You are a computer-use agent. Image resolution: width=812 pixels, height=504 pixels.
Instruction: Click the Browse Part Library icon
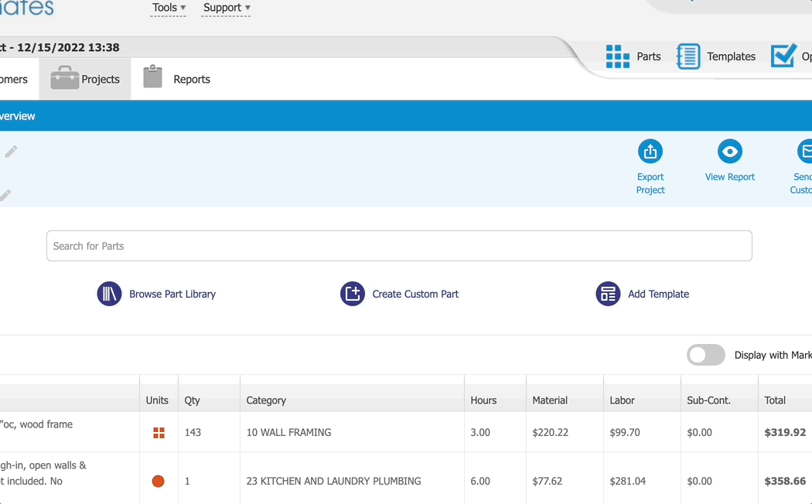(x=109, y=294)
